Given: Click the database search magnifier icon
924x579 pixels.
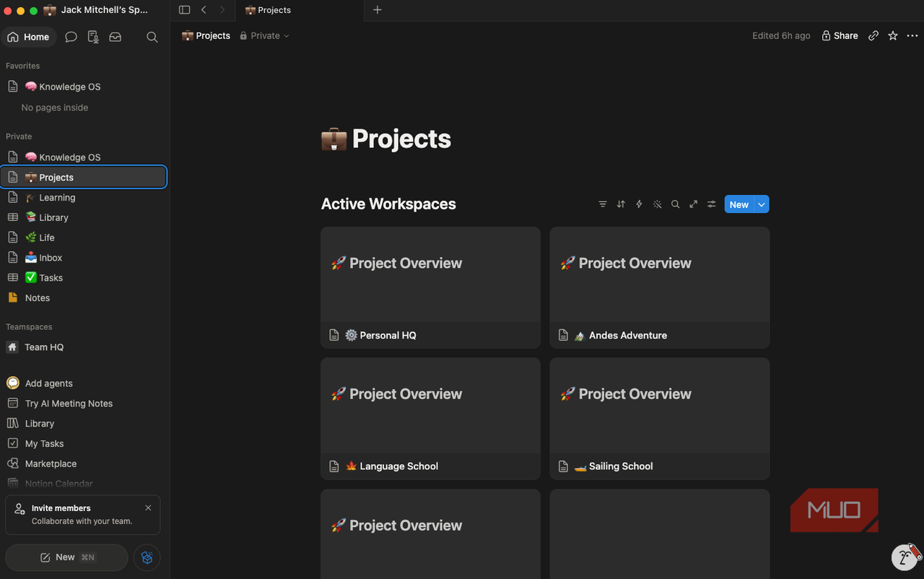Looking at the screenshot, I should click(x=675, y=204).
